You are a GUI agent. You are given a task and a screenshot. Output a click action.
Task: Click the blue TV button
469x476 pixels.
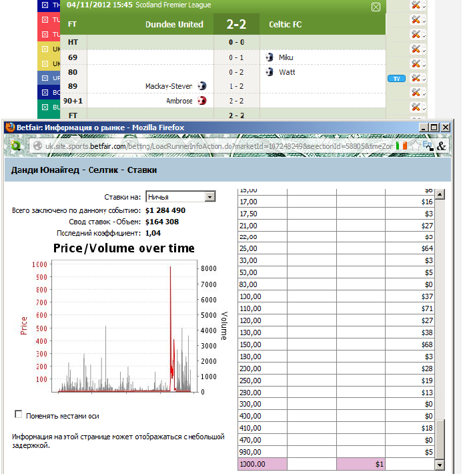click(x=396, y=79)
